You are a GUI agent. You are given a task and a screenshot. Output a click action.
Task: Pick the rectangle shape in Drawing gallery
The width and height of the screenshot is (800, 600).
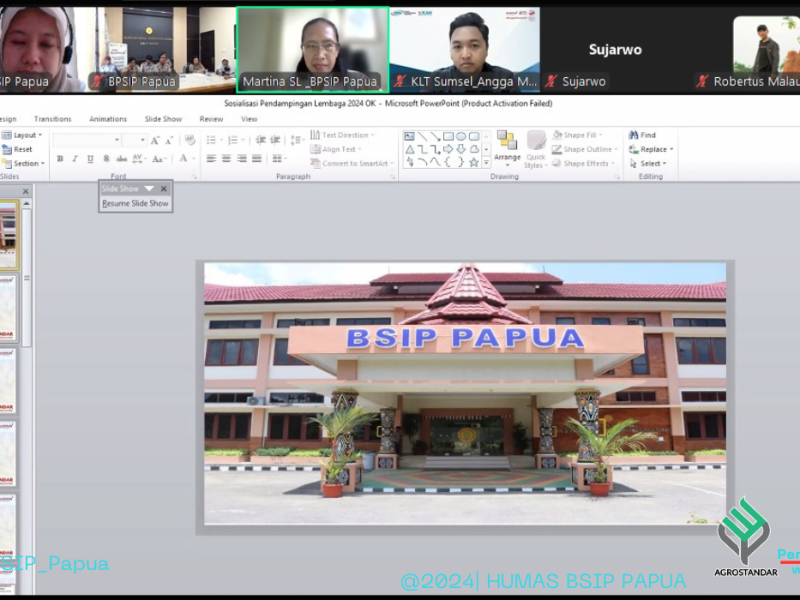(x=448, y=136)
